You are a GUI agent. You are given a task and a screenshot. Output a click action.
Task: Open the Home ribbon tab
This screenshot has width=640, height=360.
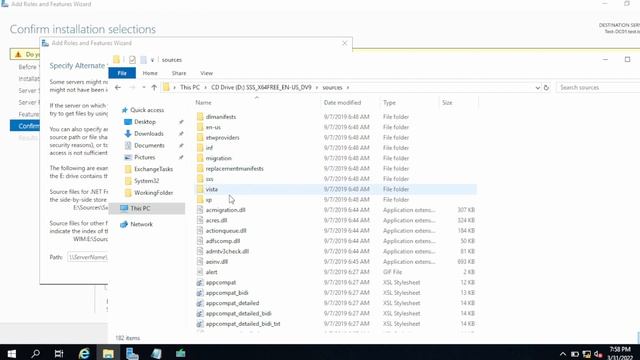(150, 73)
